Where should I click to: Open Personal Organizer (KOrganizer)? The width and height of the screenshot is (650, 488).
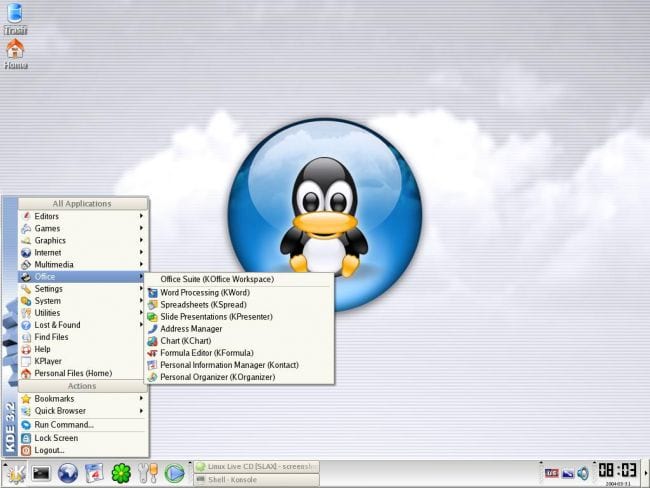pyautogui.click(x=216, y=377)
